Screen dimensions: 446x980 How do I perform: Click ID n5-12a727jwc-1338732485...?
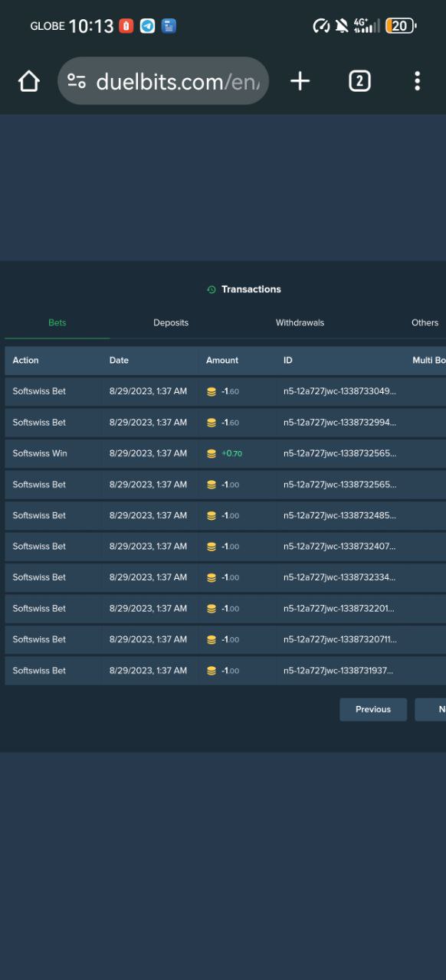tap(339, 516)
